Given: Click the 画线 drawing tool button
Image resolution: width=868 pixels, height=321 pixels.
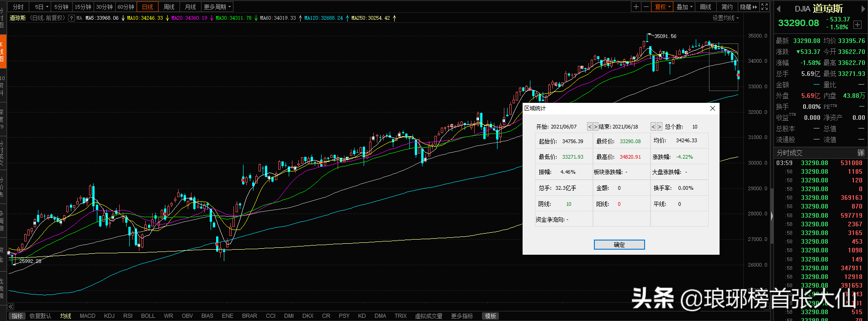Looking at the screenshot, I should coord(706,7).
